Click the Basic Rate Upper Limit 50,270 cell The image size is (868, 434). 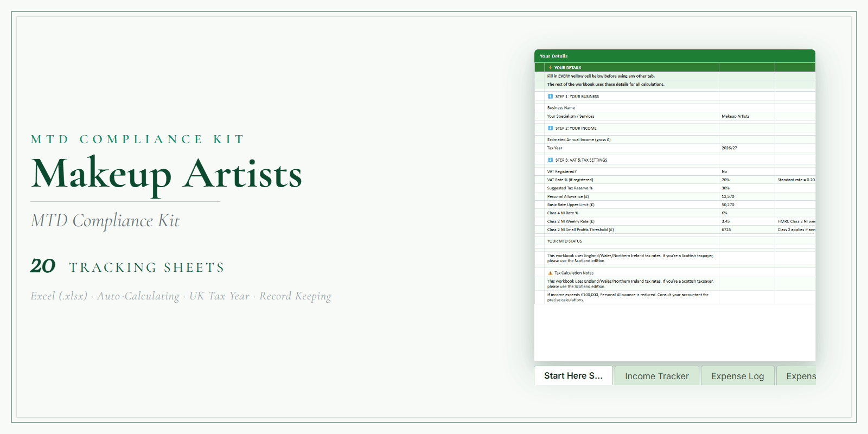[x=746, y=205]
